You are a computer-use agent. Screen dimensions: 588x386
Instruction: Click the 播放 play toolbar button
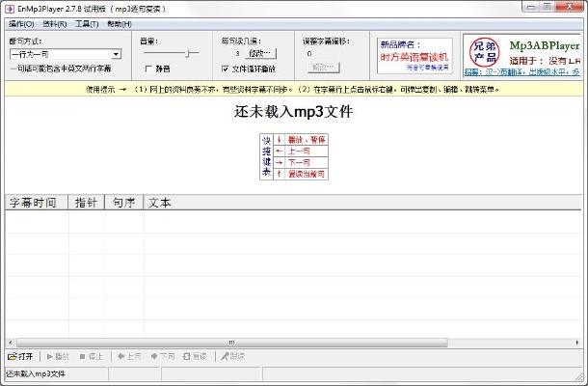(58, 356)
